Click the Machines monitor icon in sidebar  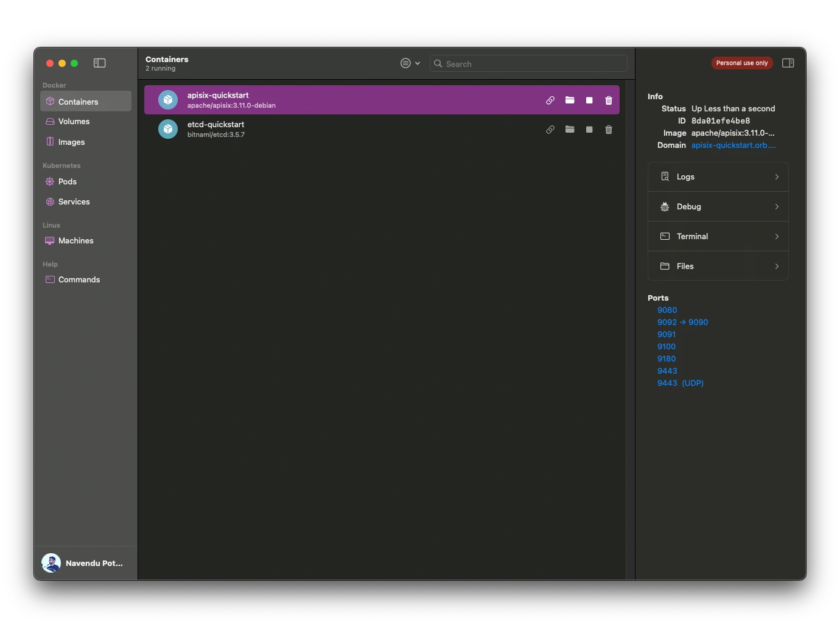(50, 240)
